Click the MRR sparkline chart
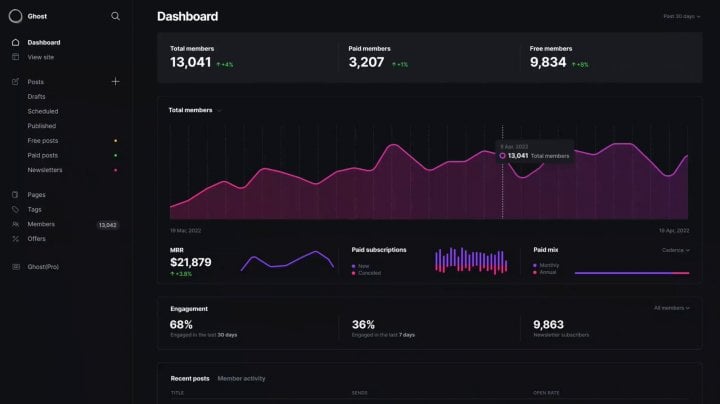Screen dimensions: 720x404 click(287, 261)
